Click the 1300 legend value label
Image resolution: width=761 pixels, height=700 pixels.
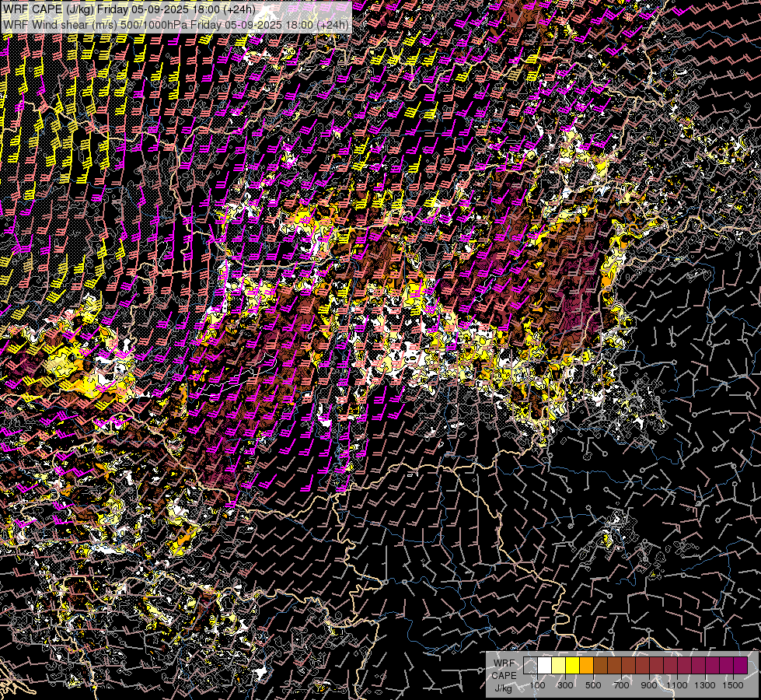click(x=705, y=685)
